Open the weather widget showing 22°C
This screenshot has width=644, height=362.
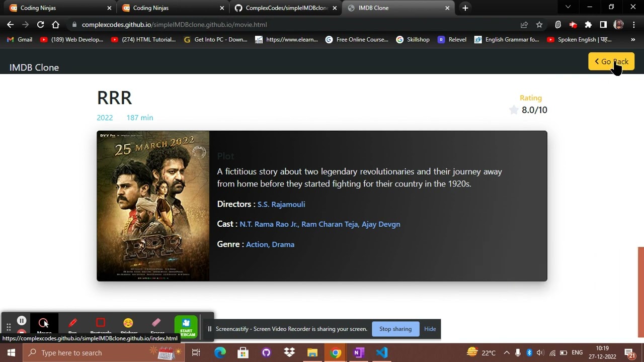point(481,353)
